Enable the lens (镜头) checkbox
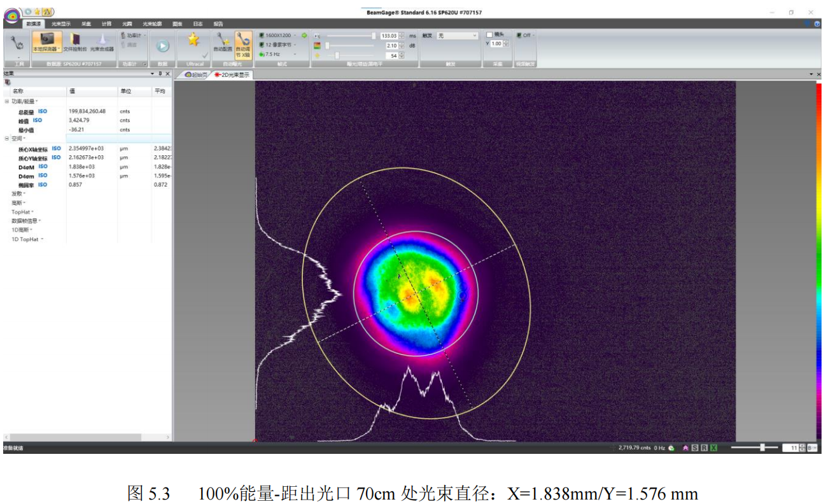 pos(489,35)
